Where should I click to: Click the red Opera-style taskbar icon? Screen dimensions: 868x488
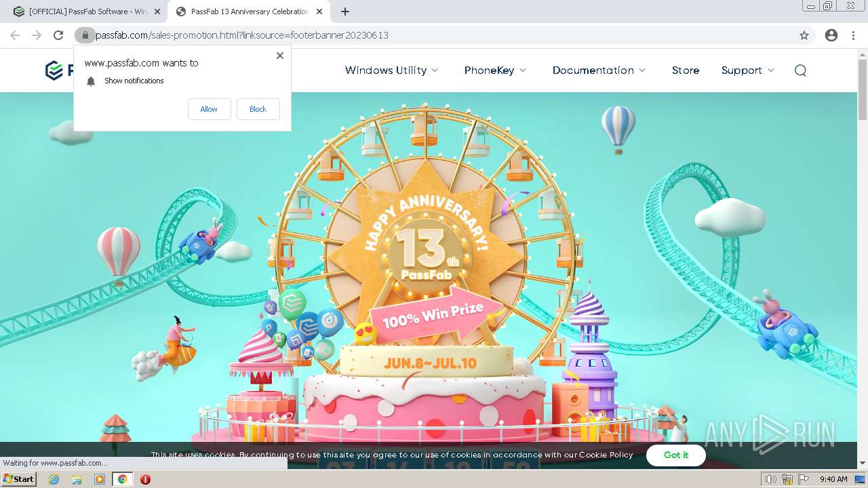(145, 479)
